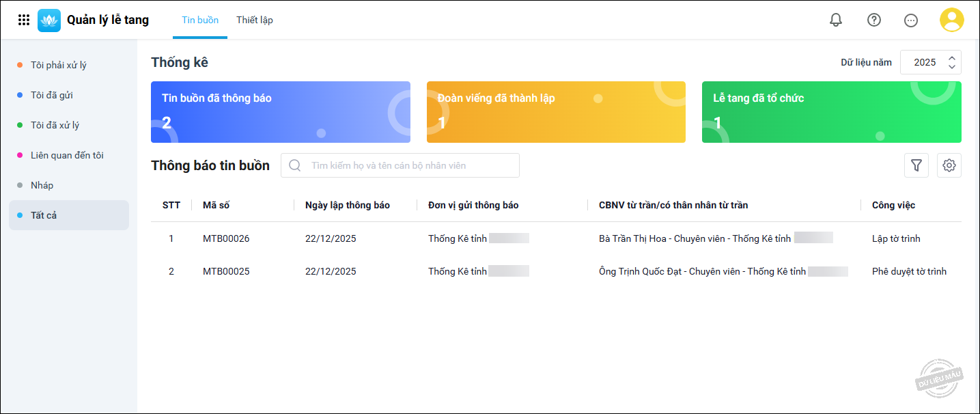Select Tôi phải xử lý in sidebar
This screenshot has height=414, width=980.
[x=59, y=66]
